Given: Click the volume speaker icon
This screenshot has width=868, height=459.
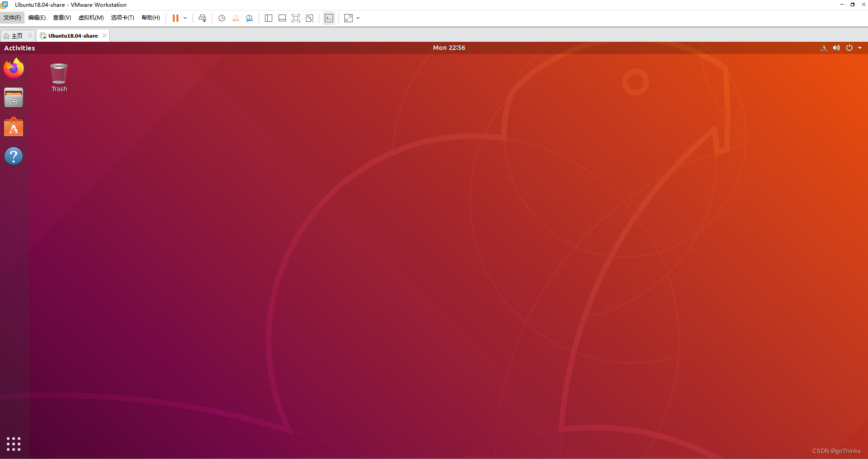Looking at the screenshot, I should point(836,48).
